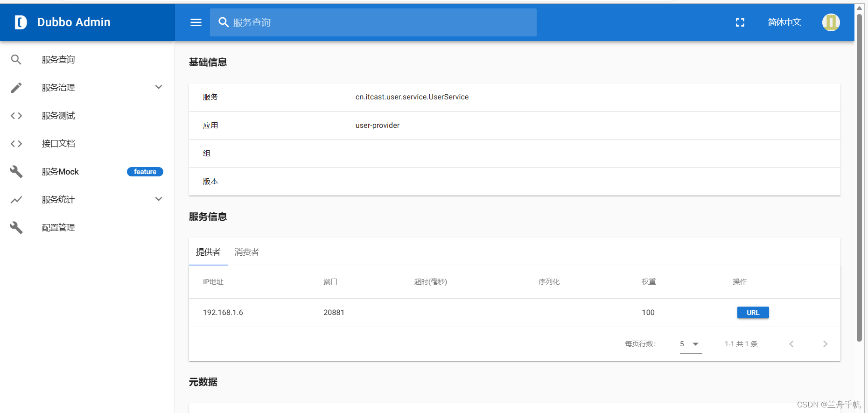Switch to the 提供者 tab
The image size is (868, 413).
(208, 252)
